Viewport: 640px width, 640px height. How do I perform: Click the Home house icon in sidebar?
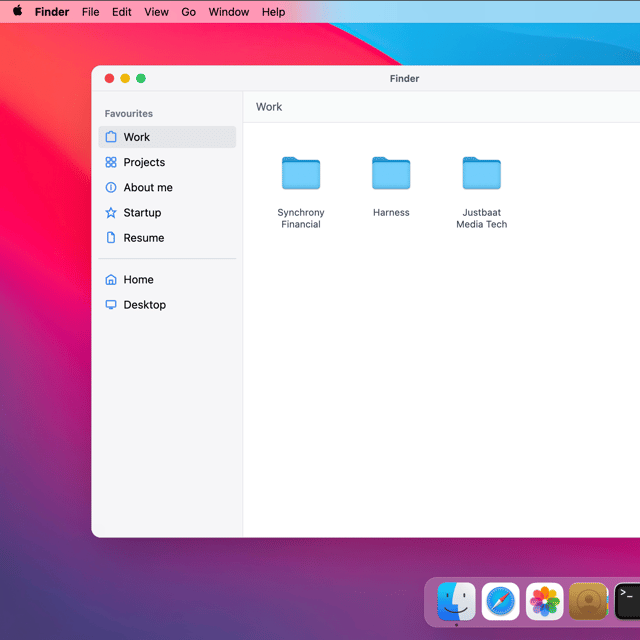point(111,280)
